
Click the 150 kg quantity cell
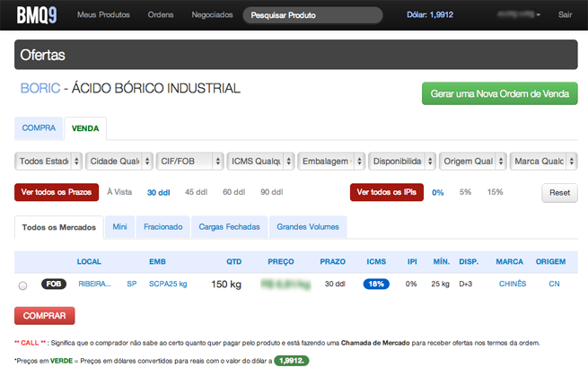[x=225, y=285]
